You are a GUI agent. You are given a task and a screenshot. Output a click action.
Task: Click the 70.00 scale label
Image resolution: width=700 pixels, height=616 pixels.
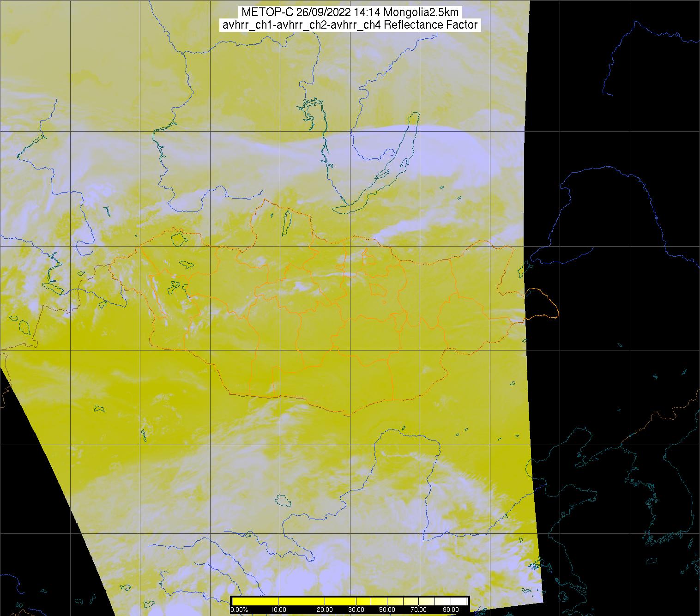click(x=419, y=610)
